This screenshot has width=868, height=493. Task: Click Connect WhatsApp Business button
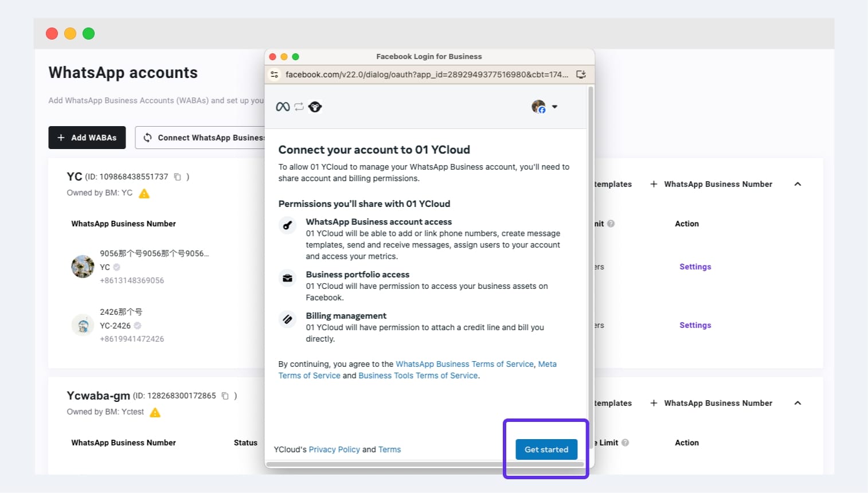pyautogui.click(x=201, y=138)
